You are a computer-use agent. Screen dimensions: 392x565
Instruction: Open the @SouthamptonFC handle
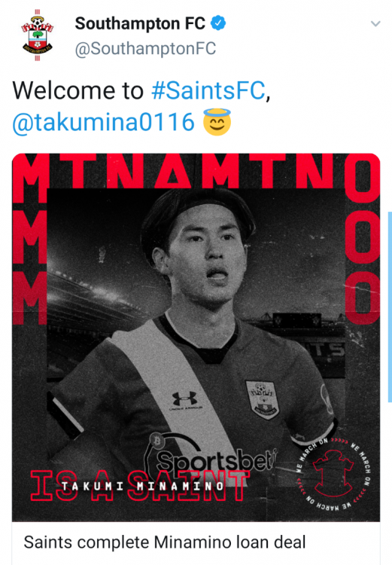(x=145, y=49)
